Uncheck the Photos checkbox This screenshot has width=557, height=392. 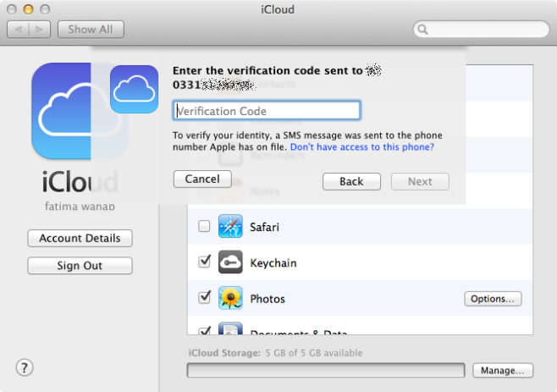204,298
